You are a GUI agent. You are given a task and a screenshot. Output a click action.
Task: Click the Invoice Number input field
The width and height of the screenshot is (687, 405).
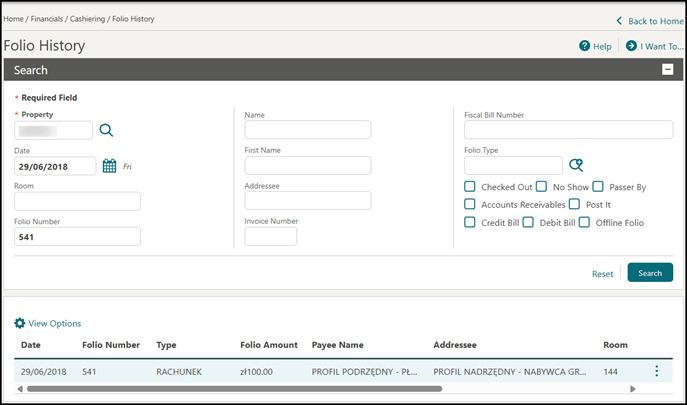(x=271, y=236)
